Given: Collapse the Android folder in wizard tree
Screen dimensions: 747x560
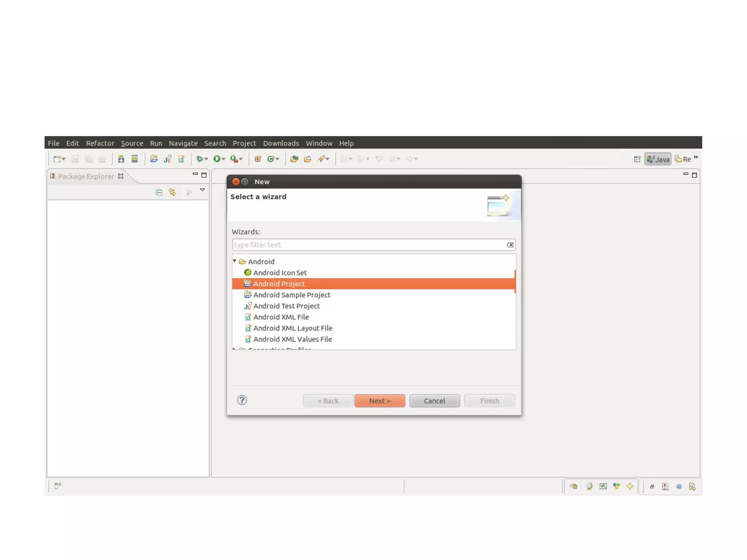Looking at the screenshot, I should click(x=235, y=261).
